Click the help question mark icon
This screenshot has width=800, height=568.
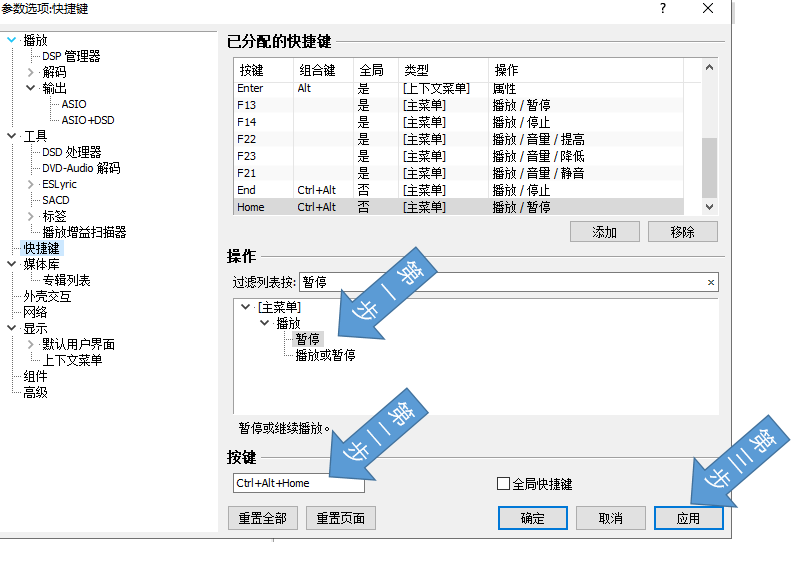(662, 9)
